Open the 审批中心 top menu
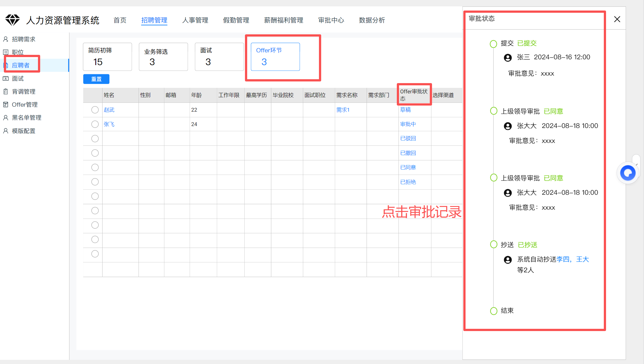Screen dimensions: 644x364 (x=331, y=20)
